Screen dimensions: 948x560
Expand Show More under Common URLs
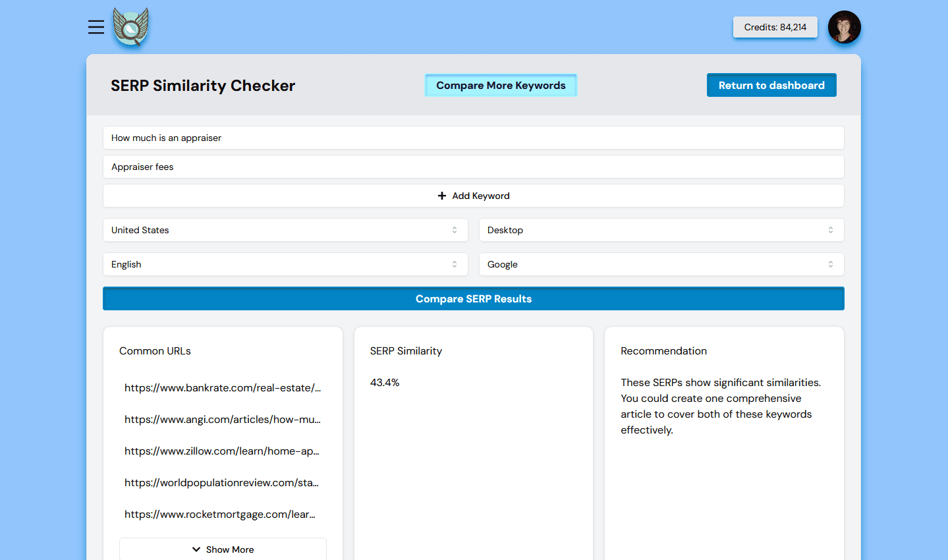pyautogui.click(x=222, y=549)
